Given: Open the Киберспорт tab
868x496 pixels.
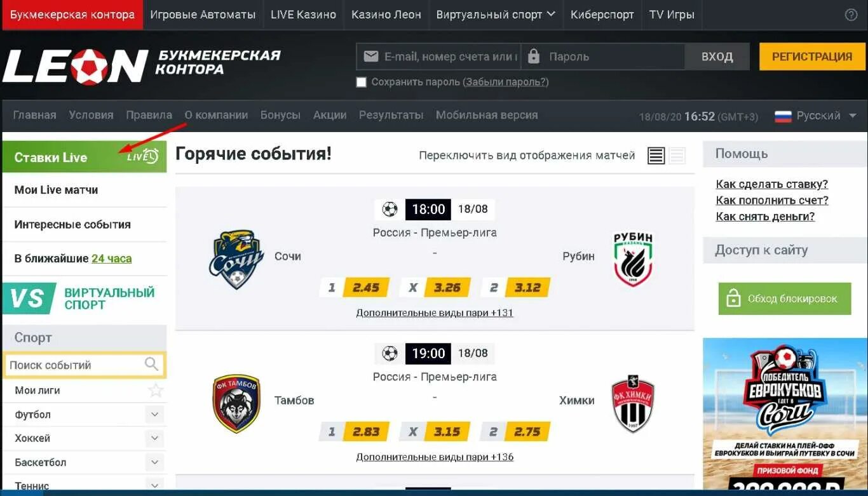Looking at the screenshot, I should (602, 15).
